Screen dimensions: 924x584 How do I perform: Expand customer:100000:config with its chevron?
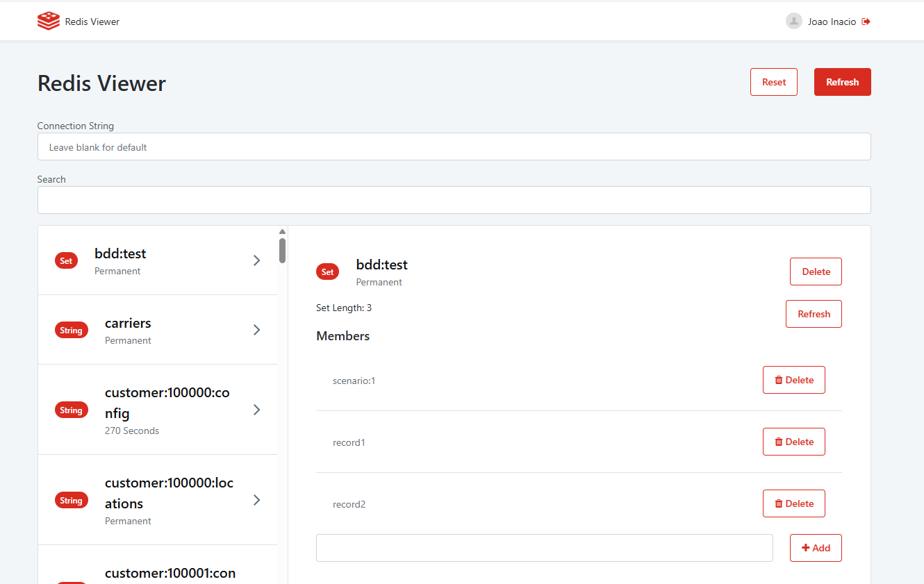coord(257,410)
